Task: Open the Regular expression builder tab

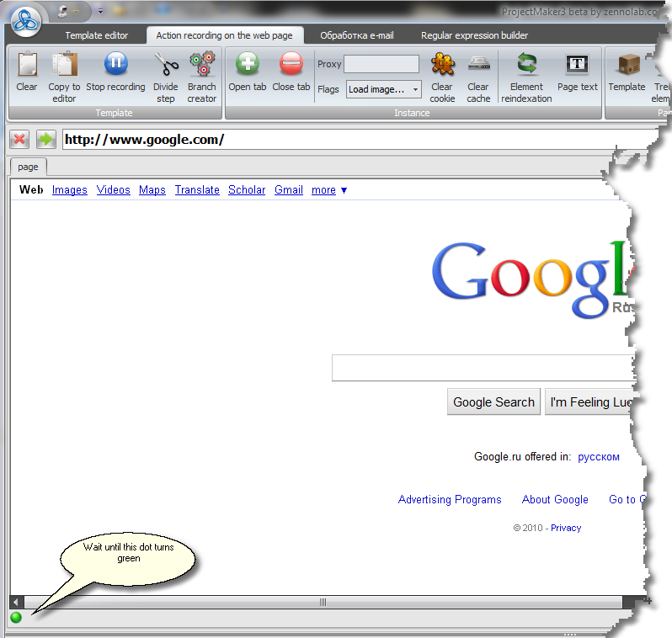Action: coord(474,35)
